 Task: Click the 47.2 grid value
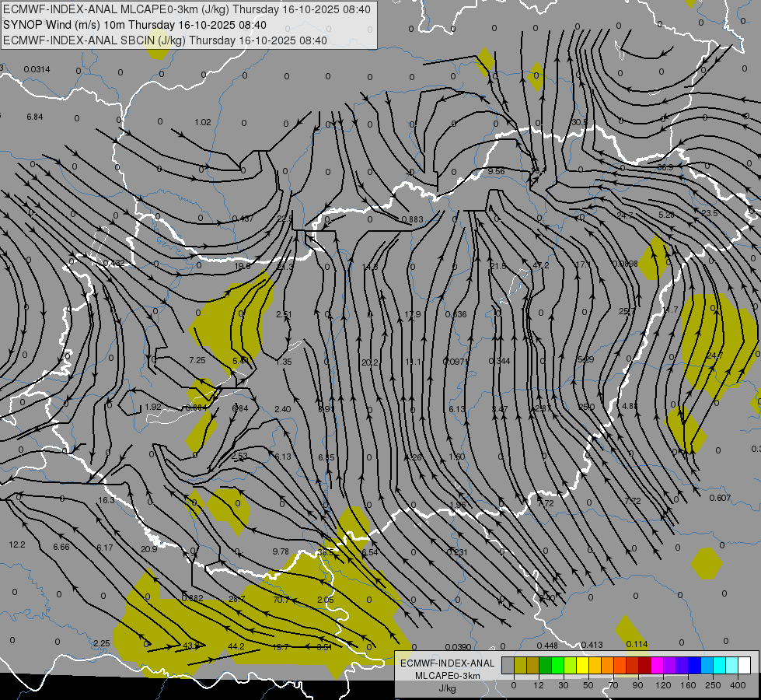click(540, 266)
